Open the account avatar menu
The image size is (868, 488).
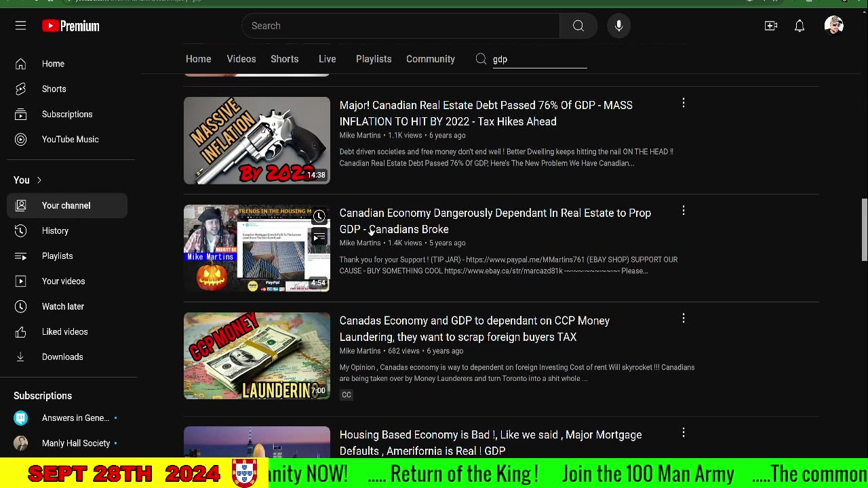[x=834, y=26]
